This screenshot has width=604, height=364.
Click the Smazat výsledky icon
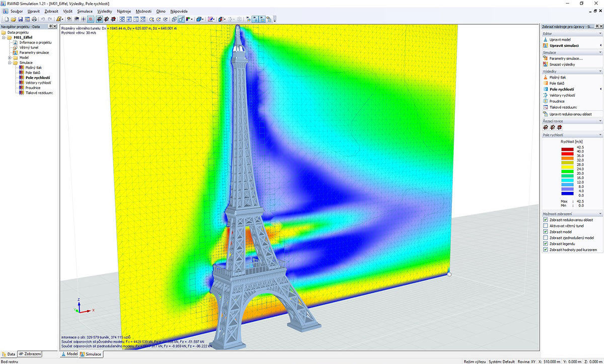[x=546, y=64]
